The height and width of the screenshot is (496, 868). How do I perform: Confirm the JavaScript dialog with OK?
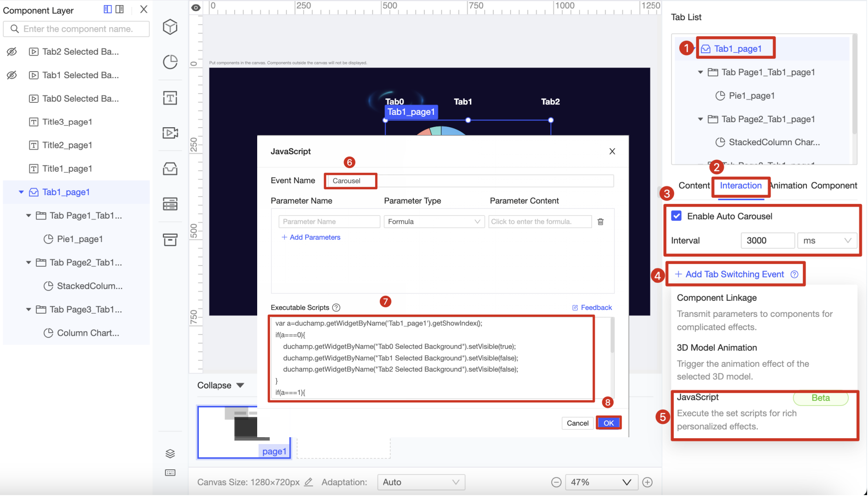pyautogui.click(x=609, y=423)
